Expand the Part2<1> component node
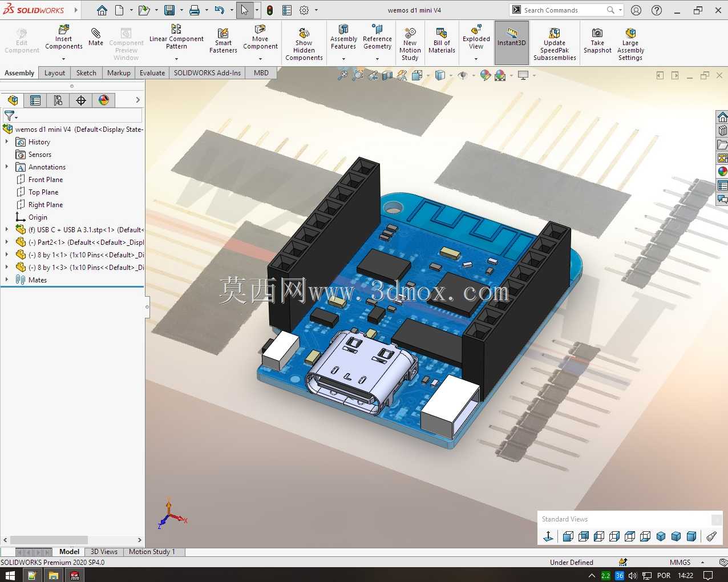 click(7, 242)
